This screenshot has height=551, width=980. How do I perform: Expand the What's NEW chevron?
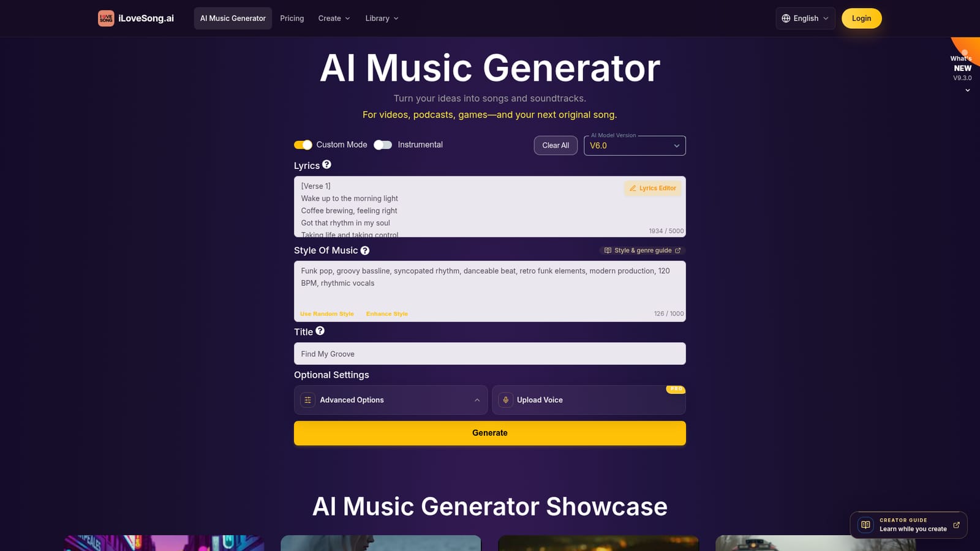click(x=968, y=90)
